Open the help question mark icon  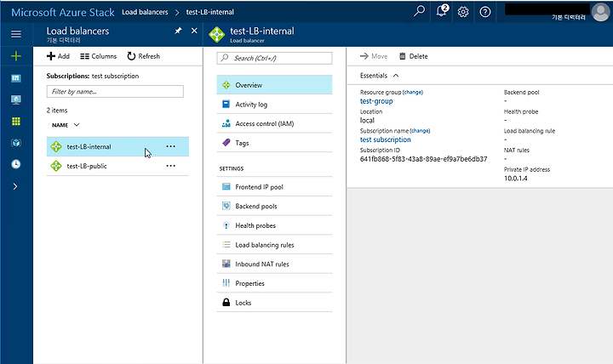[485, 12]
